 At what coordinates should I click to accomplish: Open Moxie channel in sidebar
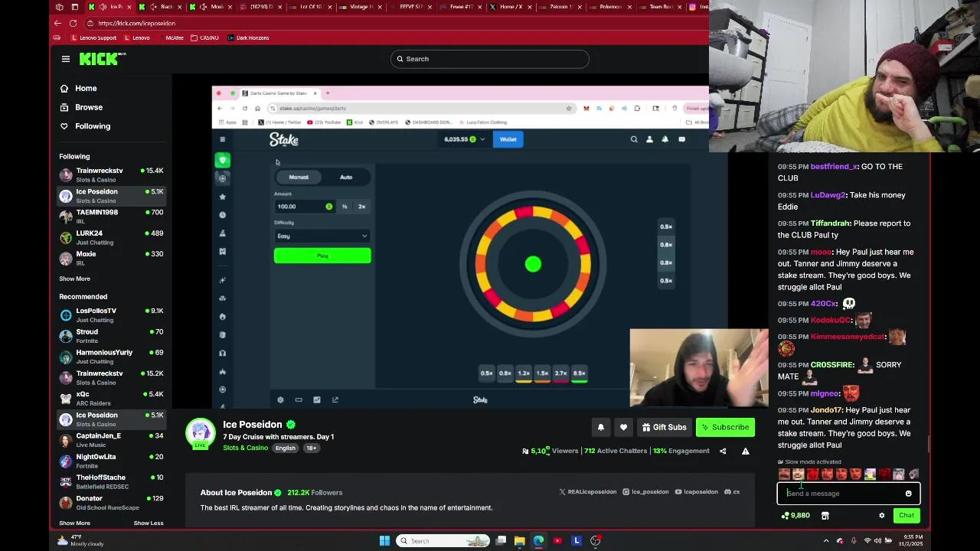(112, 258)
